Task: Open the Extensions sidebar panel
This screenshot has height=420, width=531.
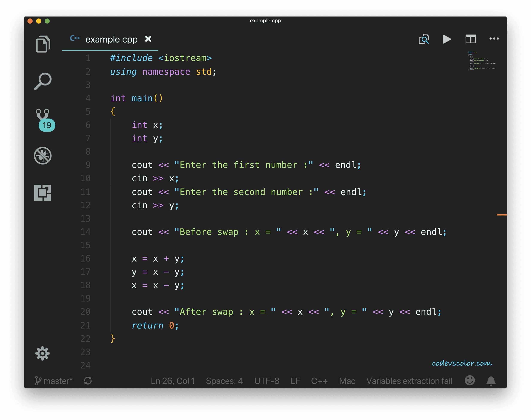Action: pos(42,193)
